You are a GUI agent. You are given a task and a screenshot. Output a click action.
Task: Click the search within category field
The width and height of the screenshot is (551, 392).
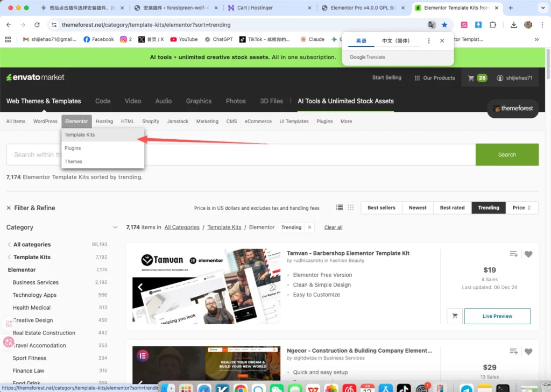[x=241, y=154]
